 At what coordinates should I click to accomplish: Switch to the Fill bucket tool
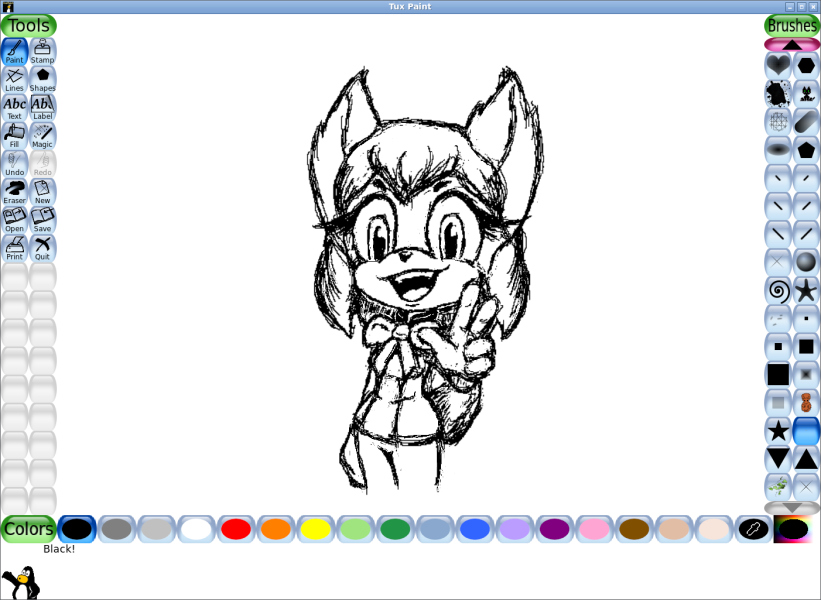[14, 136]
